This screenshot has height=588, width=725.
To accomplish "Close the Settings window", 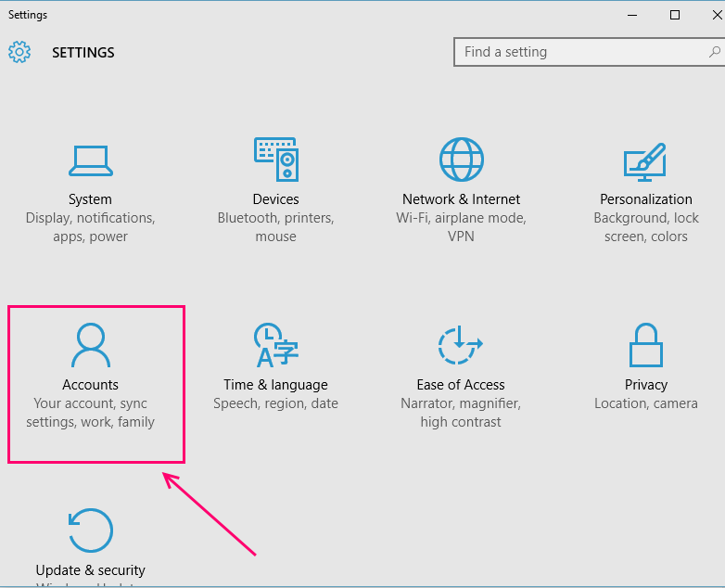I will (x=717, y=15).
